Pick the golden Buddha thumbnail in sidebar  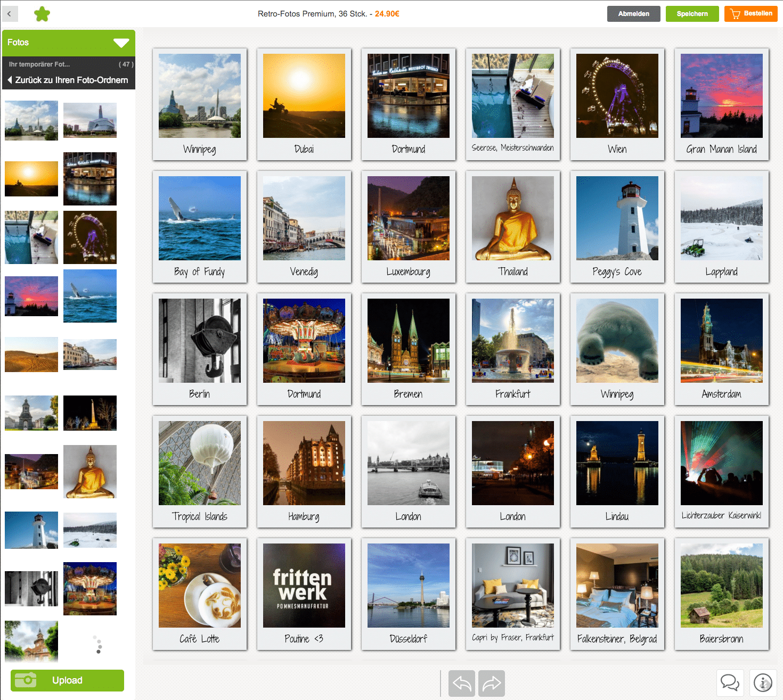[x=90, y=472]
